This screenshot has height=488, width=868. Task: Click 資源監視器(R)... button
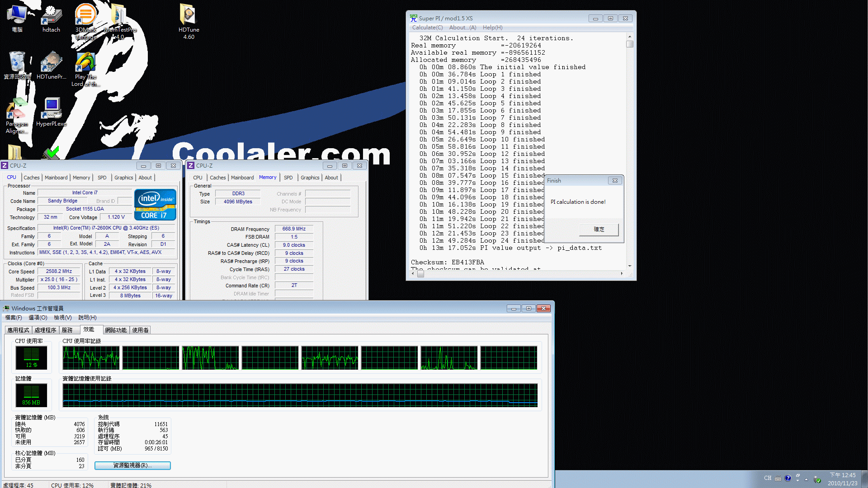[132, 465]
